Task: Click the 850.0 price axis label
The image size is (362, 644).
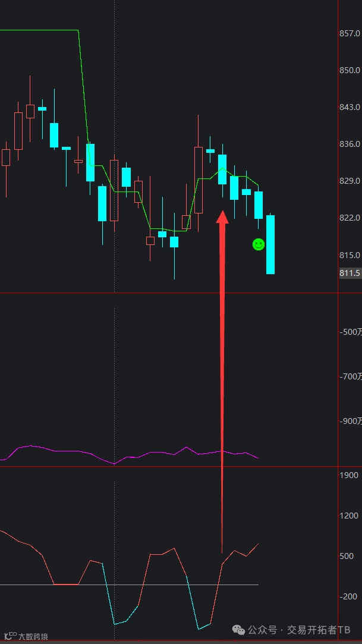Action: tap(350, 70)
